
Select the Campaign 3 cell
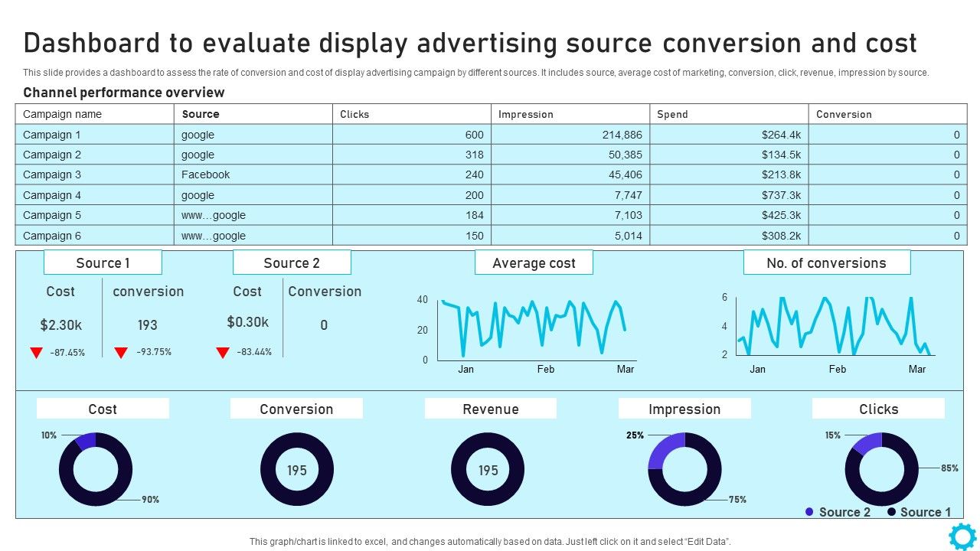pyautogui.click(x=95, y=174)
